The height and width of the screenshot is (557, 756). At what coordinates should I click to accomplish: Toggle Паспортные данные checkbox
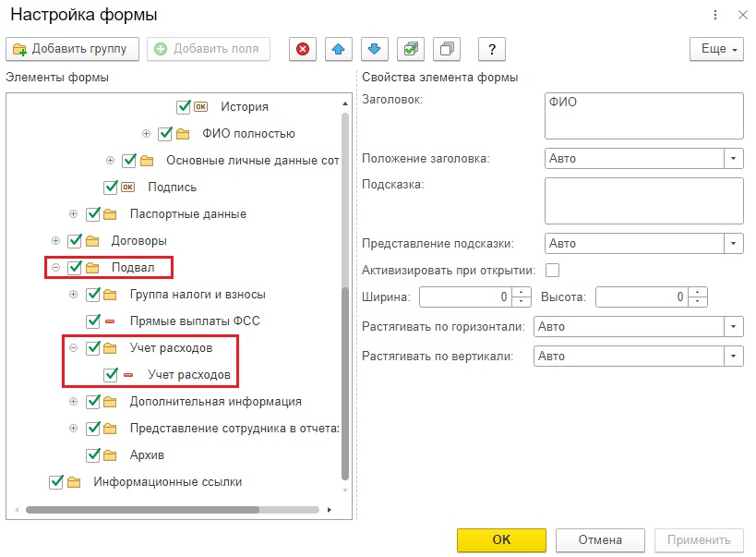(93, 213)
